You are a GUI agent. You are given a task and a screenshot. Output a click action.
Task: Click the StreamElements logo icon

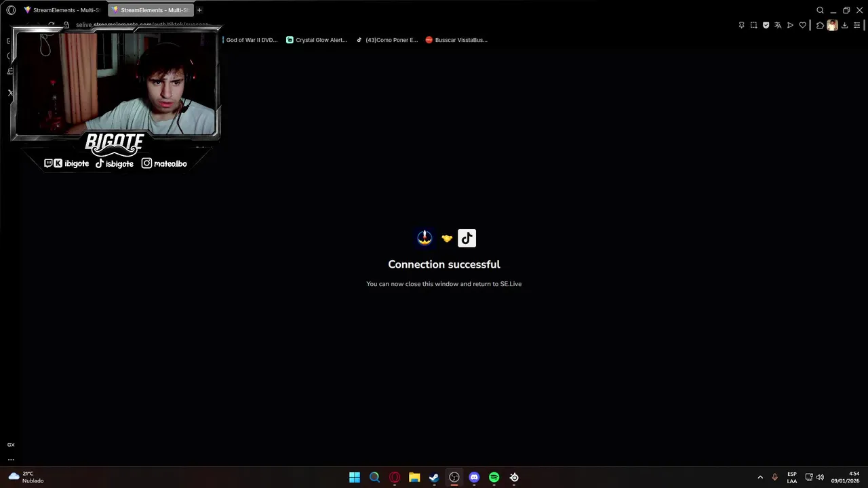point(425,237)
